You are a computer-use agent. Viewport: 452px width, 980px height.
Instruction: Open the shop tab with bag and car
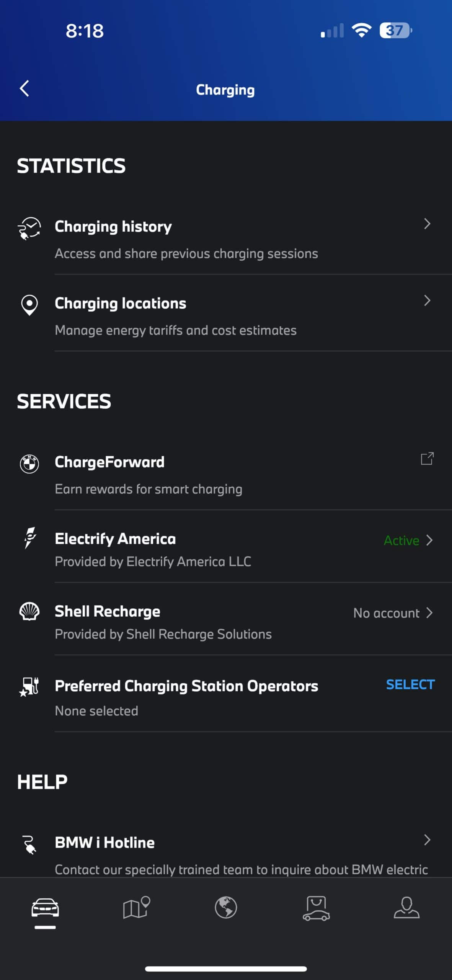point(316,908)
